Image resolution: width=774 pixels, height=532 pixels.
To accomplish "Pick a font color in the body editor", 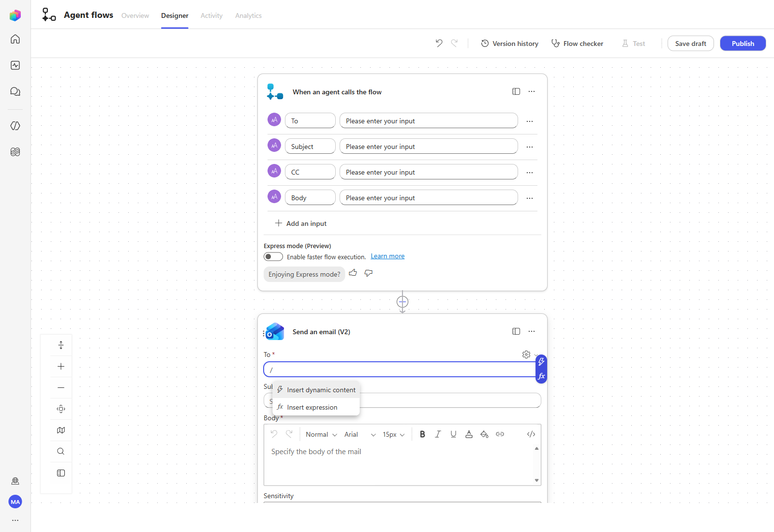I will [469, 434].
